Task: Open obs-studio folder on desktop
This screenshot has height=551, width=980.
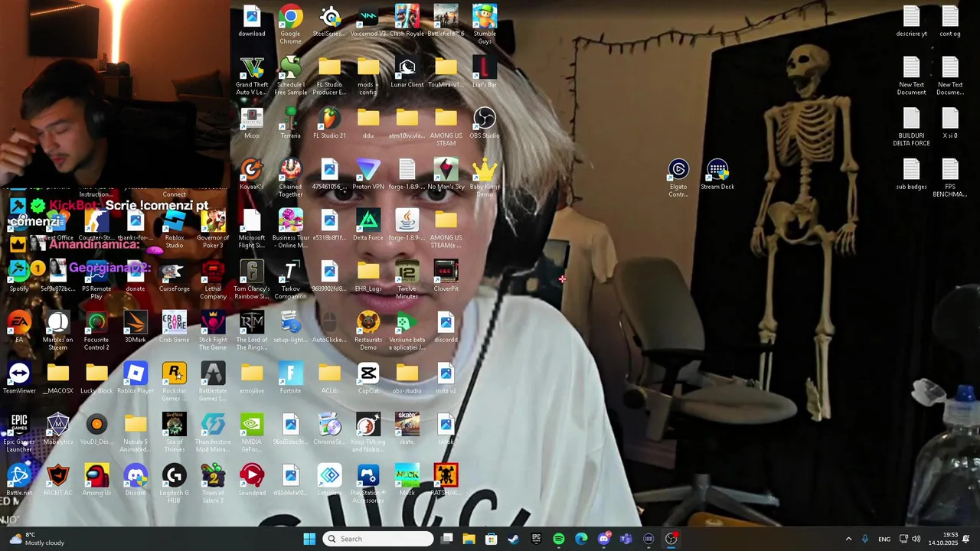Action: pyautogui.click(x=407, y=378)
